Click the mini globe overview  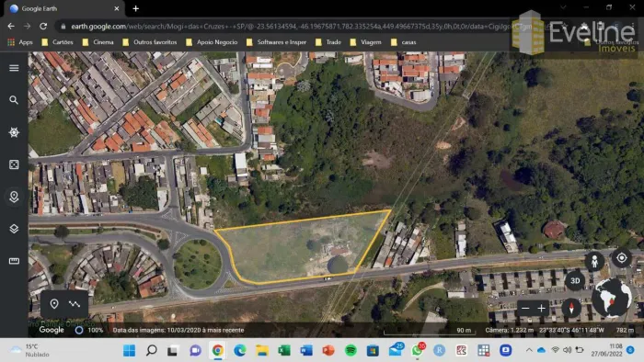tap(612, 298)
